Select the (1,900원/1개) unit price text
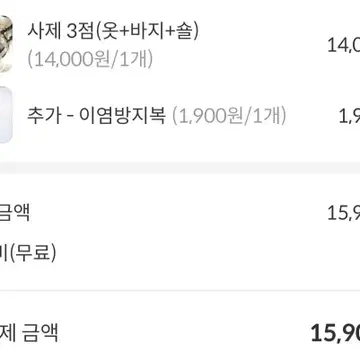Screen dimensions: 360x360 (x=229, y=116)
